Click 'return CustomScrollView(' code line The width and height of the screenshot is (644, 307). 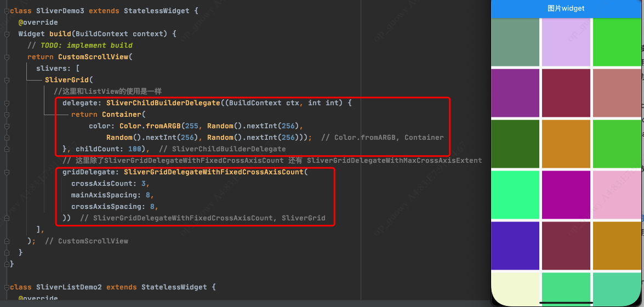click(x=80, y=56)
